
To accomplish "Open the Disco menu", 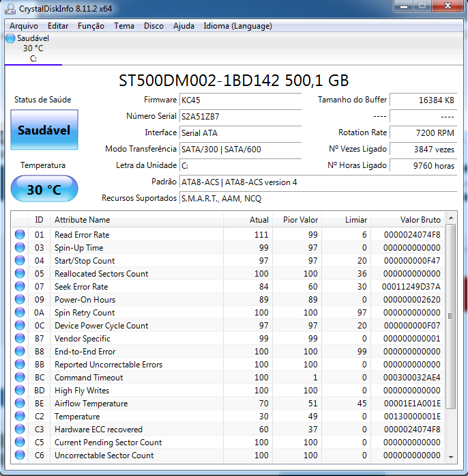I will pos(153,26).
